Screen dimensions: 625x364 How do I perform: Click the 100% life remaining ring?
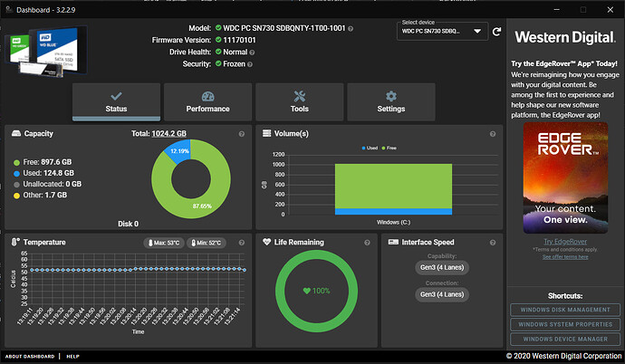[x=316, y=291]
